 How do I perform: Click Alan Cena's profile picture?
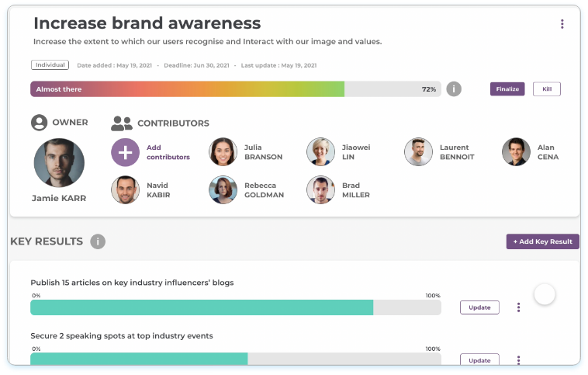click(516, 151)
